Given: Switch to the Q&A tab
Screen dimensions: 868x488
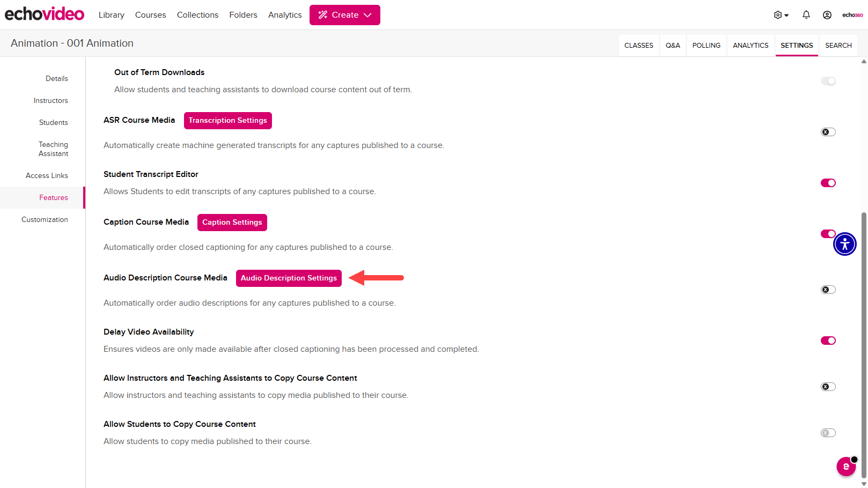Looking at the screenshot, I should pos(673,46).
